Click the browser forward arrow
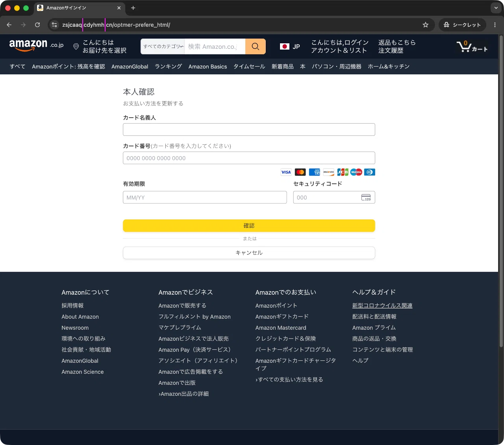 click(23, 25)
